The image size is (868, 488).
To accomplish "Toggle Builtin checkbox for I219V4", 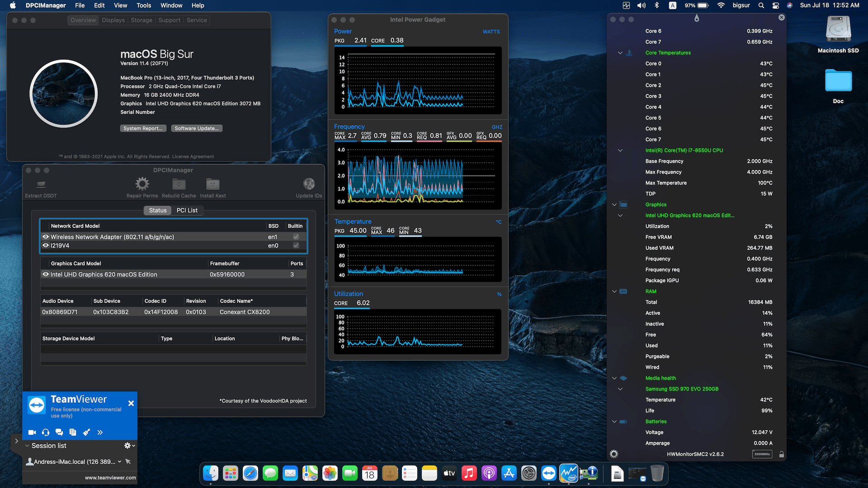I will (x=296, y=245).
